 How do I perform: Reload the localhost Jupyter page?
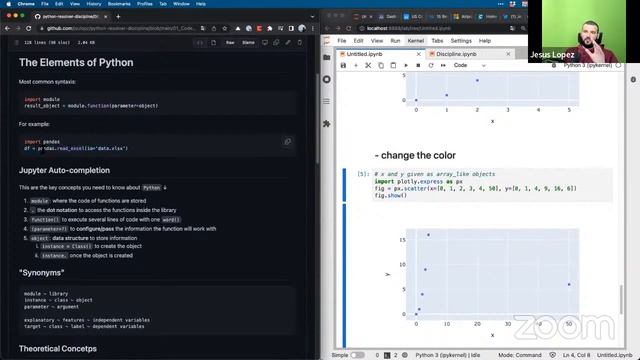point(349,29)
